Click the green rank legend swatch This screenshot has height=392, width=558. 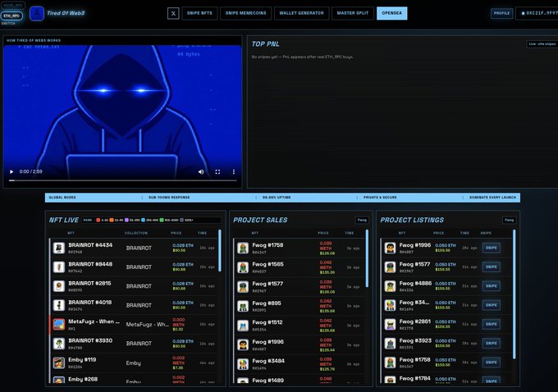[162, 220]
